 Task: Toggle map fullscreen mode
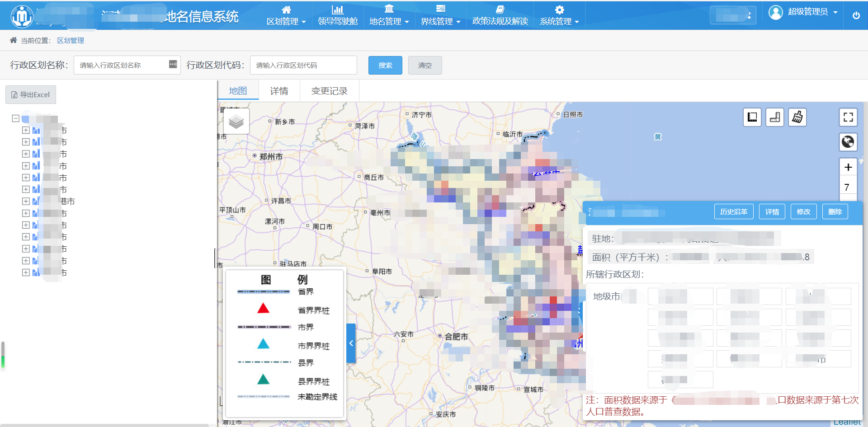point(848,117)
